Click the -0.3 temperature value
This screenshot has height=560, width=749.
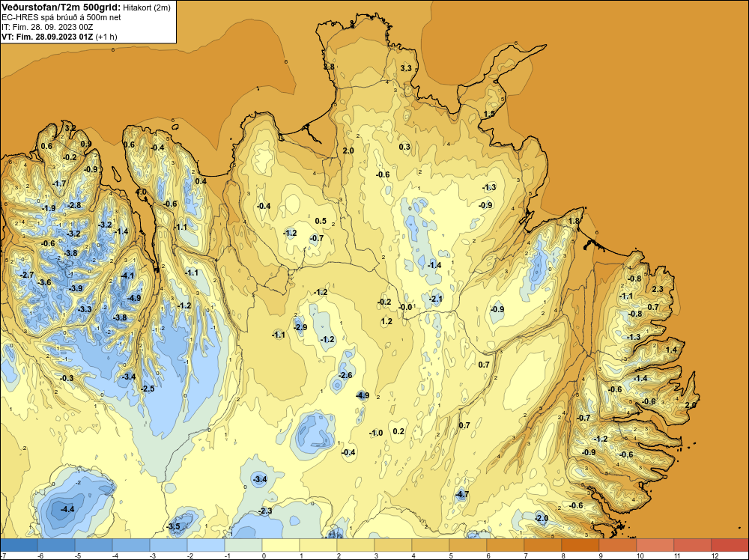coord(67,378)
